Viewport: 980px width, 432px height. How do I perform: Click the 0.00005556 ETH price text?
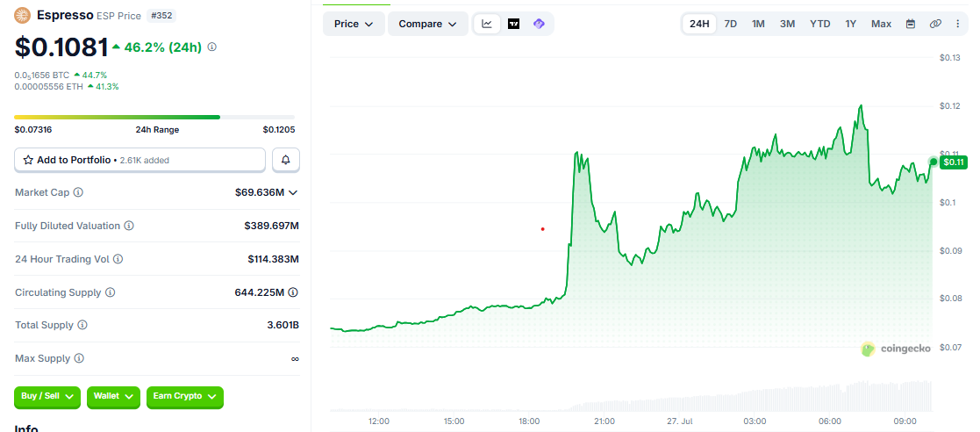tap(49, 87)
